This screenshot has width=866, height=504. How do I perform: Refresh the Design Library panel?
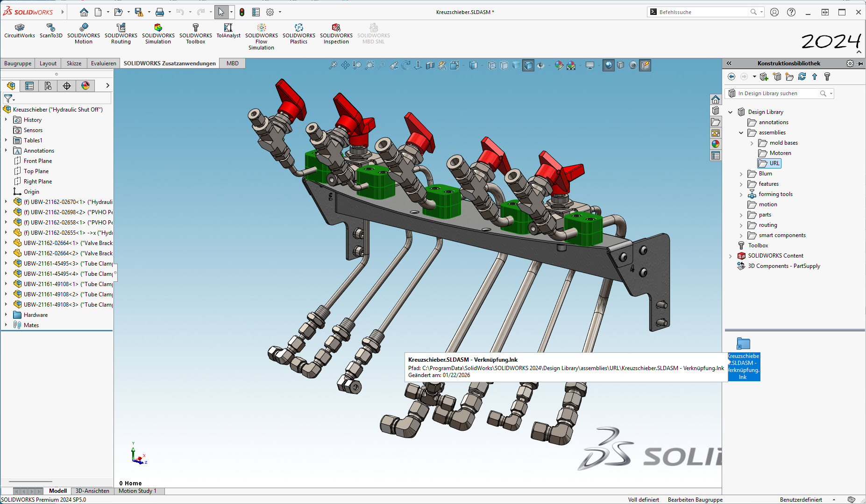802,77
